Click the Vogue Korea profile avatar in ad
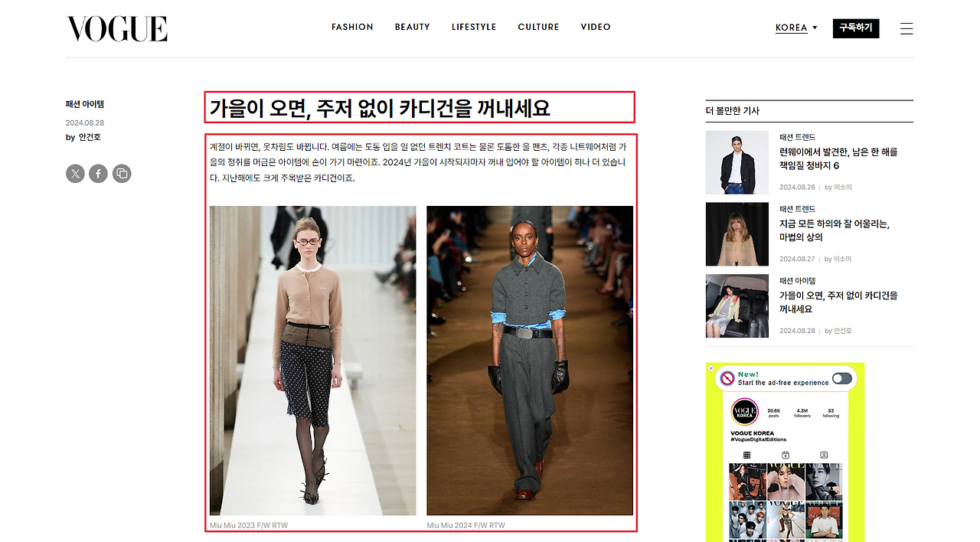The height and width of the screenshot is (542, 980). [x=745, y=412]
